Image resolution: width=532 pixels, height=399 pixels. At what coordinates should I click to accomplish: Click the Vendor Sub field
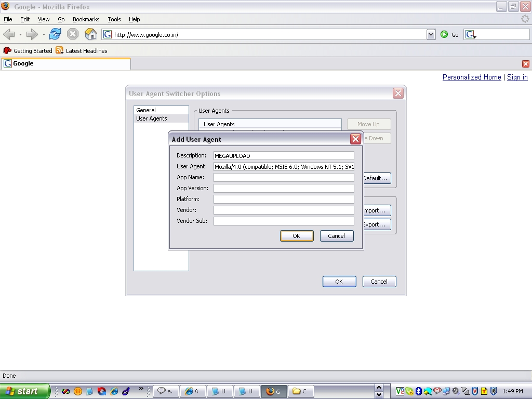click(284, 221)
